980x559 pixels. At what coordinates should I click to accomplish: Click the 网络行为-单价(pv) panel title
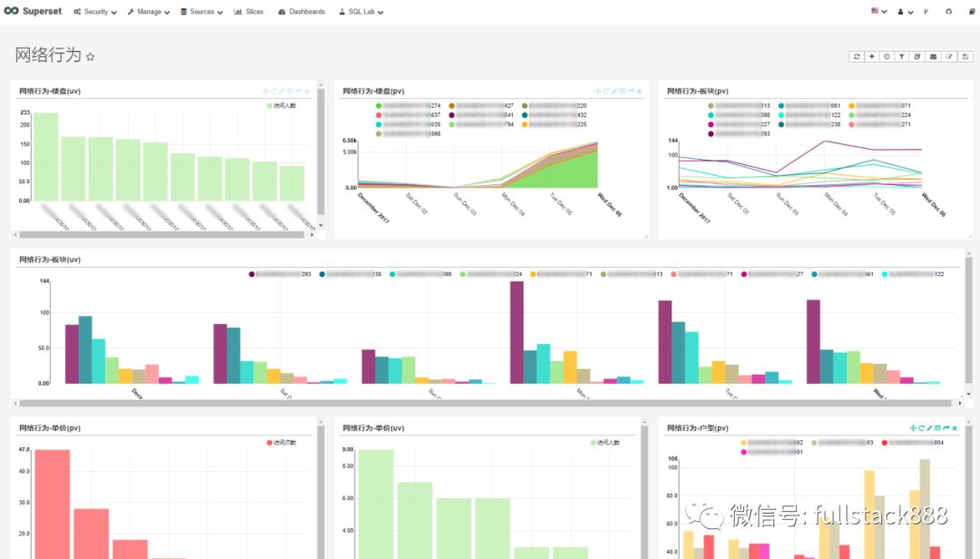tap(50, 428)
